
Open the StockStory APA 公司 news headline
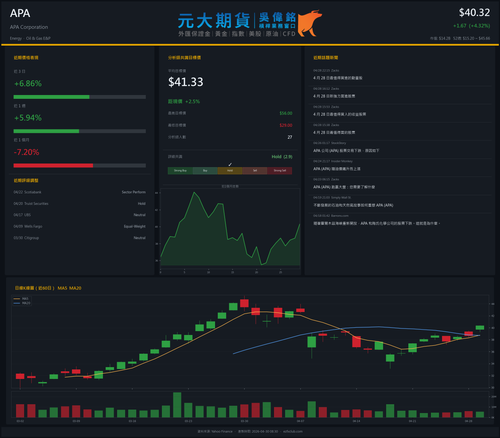[x=346, y=151]
